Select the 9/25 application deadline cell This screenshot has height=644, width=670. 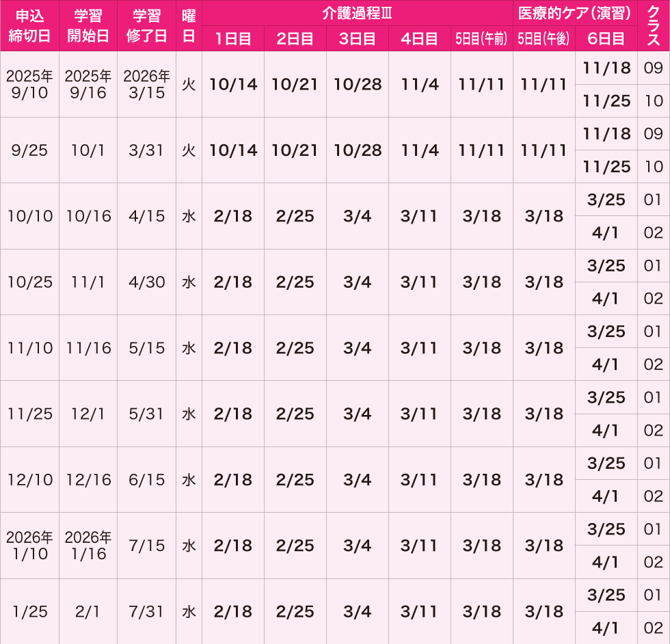(x=29, y=150)
